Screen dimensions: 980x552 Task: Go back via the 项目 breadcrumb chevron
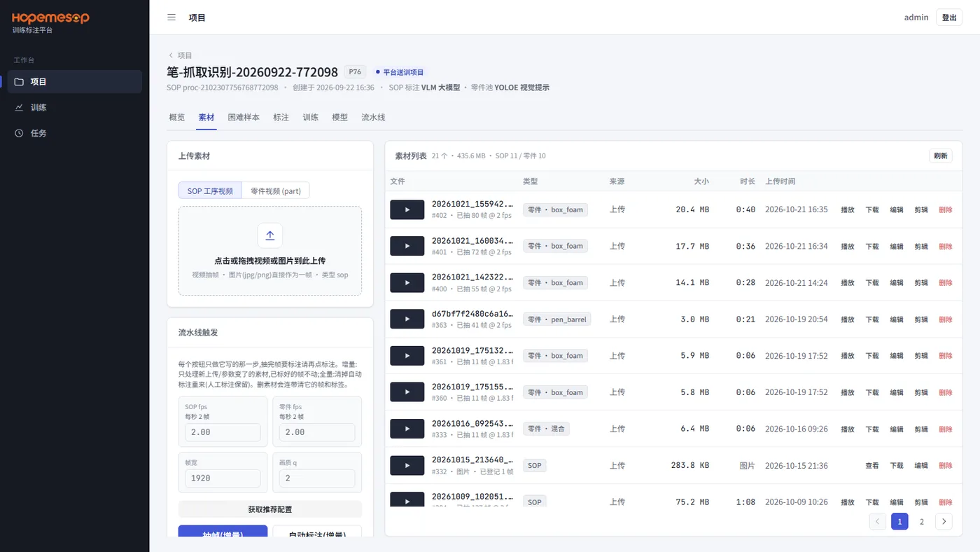point(171,55)
